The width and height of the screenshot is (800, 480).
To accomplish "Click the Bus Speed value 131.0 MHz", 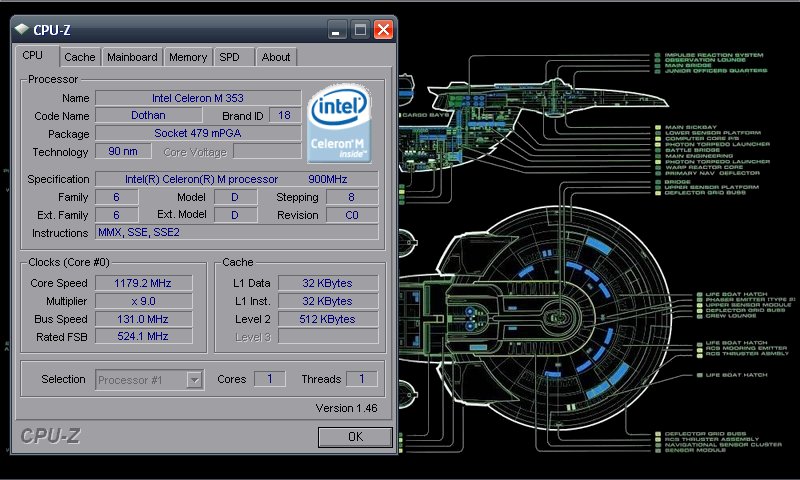I will tap(143, 319).
